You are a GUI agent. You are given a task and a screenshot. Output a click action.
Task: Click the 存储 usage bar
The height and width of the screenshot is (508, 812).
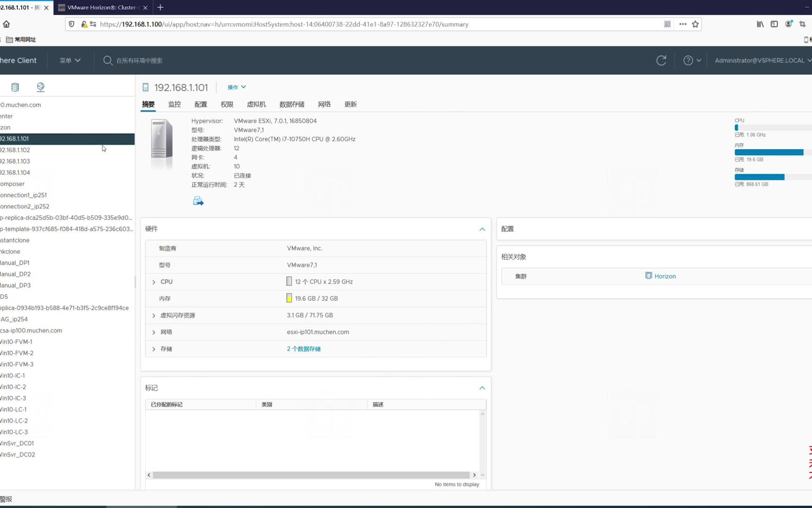773,177
